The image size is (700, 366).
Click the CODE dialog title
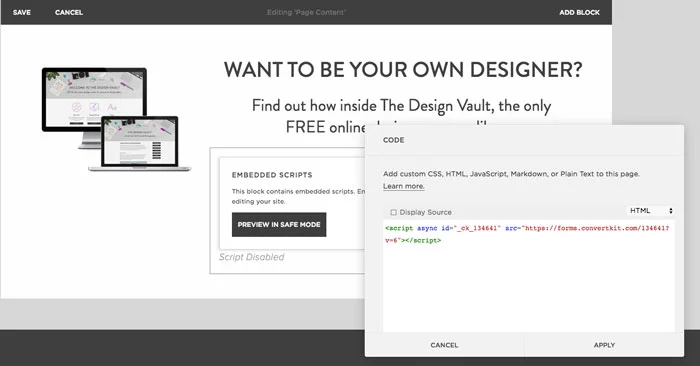tap(393, 140)
